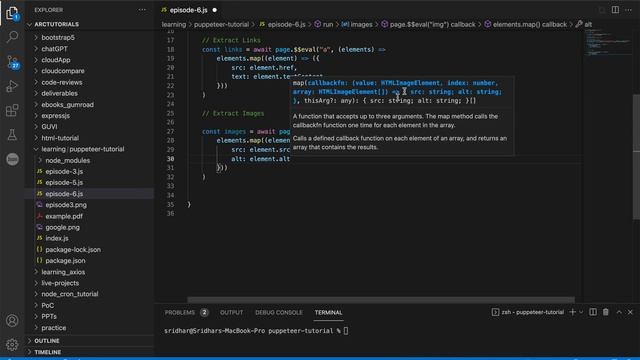Viewport: 640px width, 360px height.
Task: Expand the cloudcompare folder
Action: (x=63, y=71)
